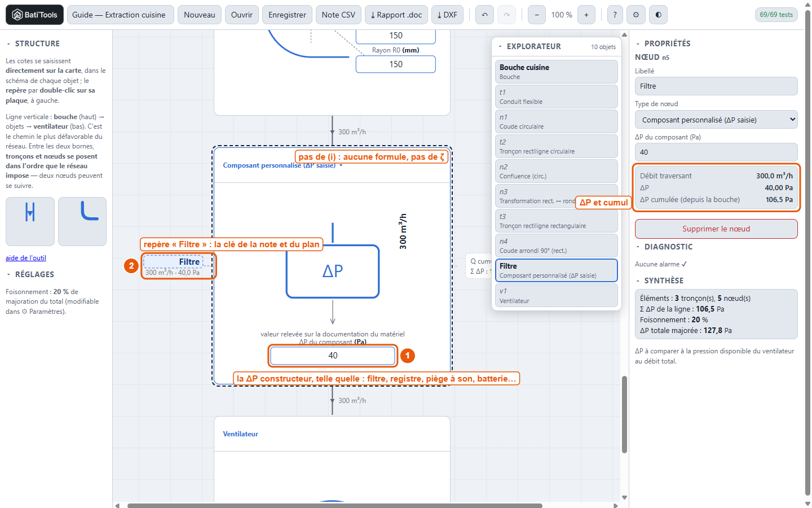Open help with the question mark icon
Image resolution: width=812 pixels, height=508 pixels.
615,15
